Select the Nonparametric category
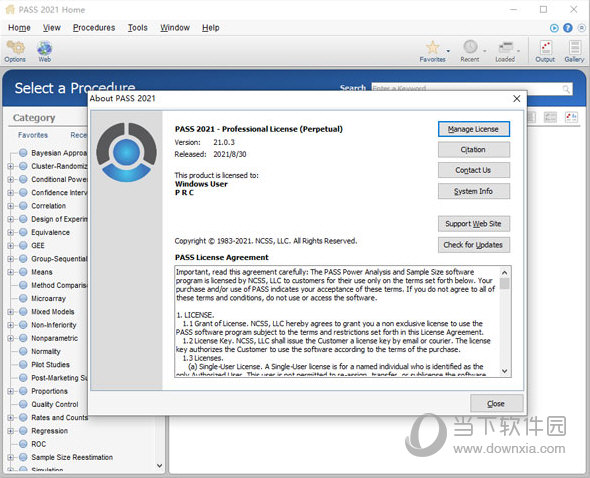This screenshot has width=590, height=478. (54, 338)
